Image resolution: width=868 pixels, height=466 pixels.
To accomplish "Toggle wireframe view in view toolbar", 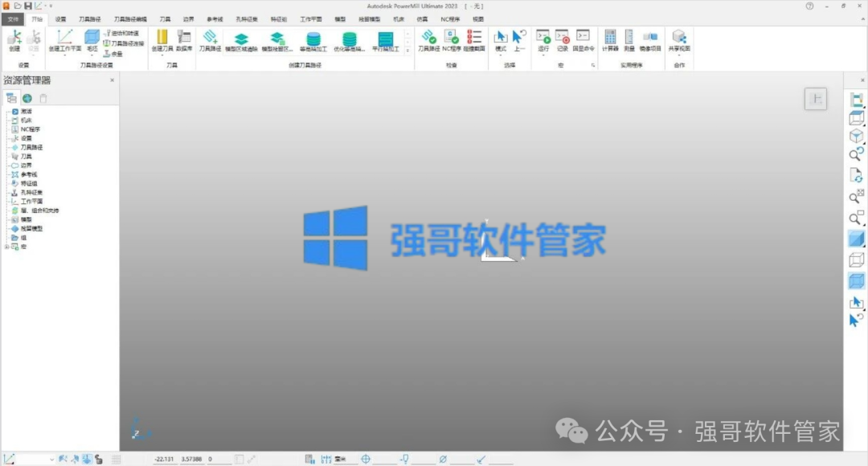I will [857, 260].
